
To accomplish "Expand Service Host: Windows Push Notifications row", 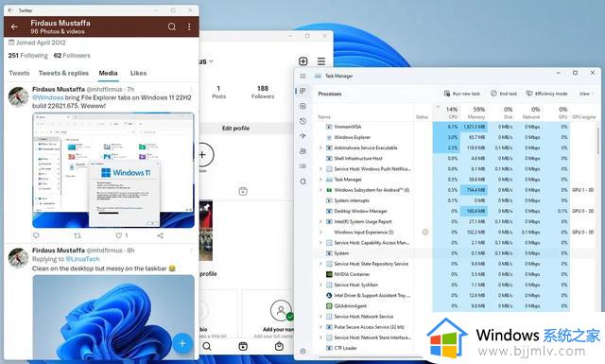I will [x=320, y=169].
